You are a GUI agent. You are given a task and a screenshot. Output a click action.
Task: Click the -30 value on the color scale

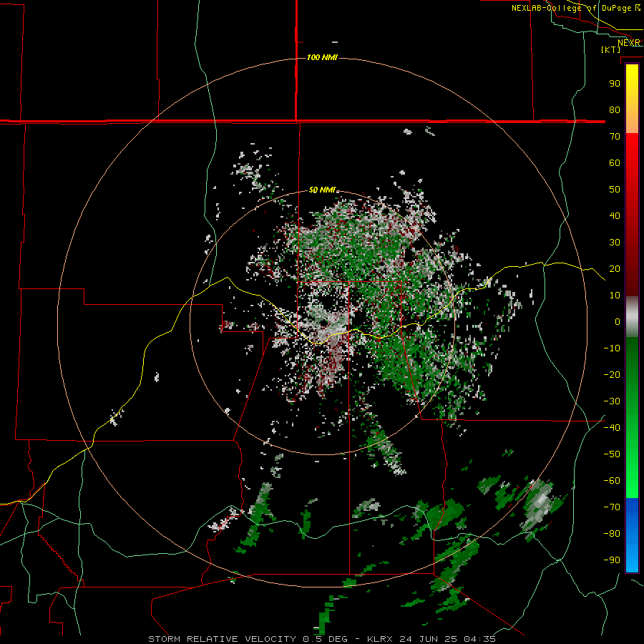tap(612, 401)
